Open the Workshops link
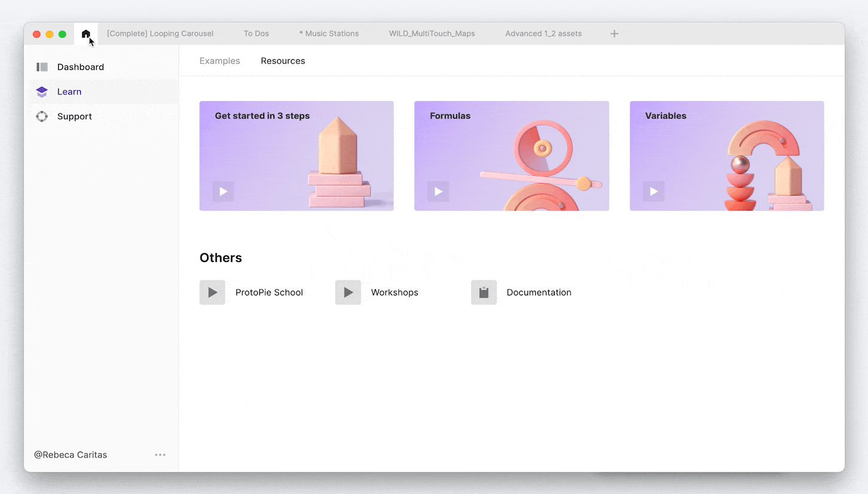 tap(394, 292)
